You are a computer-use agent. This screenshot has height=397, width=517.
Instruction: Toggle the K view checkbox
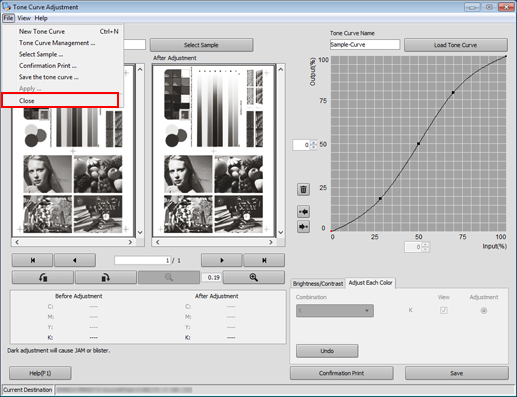(x=444, y=310)
